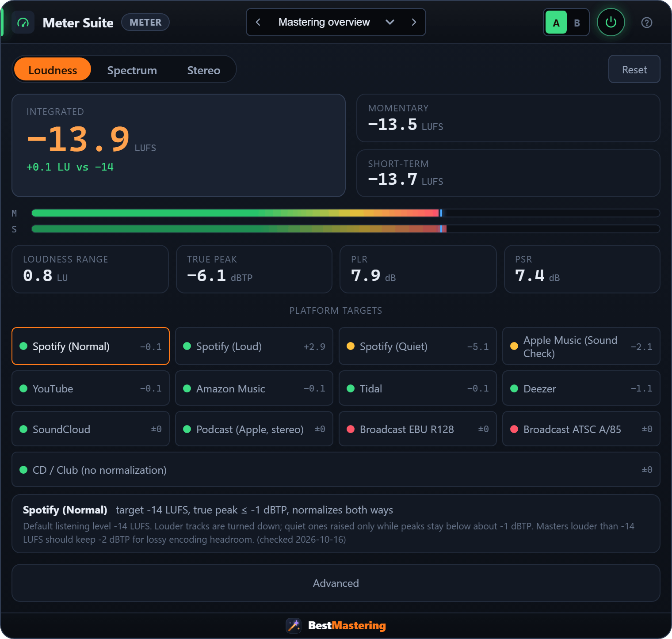Select the Spotify (Normal) platform target
Screen dimensions: 672x639
(x=91, y=346)
